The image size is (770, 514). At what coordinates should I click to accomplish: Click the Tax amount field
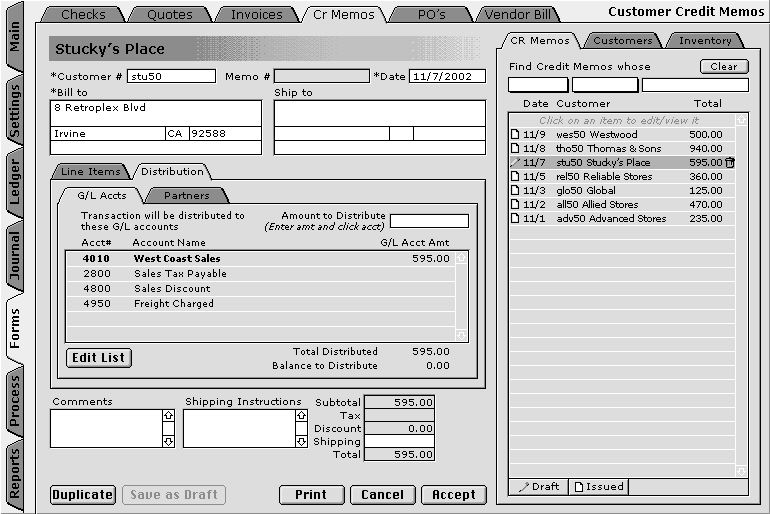[x=399, y=415]
